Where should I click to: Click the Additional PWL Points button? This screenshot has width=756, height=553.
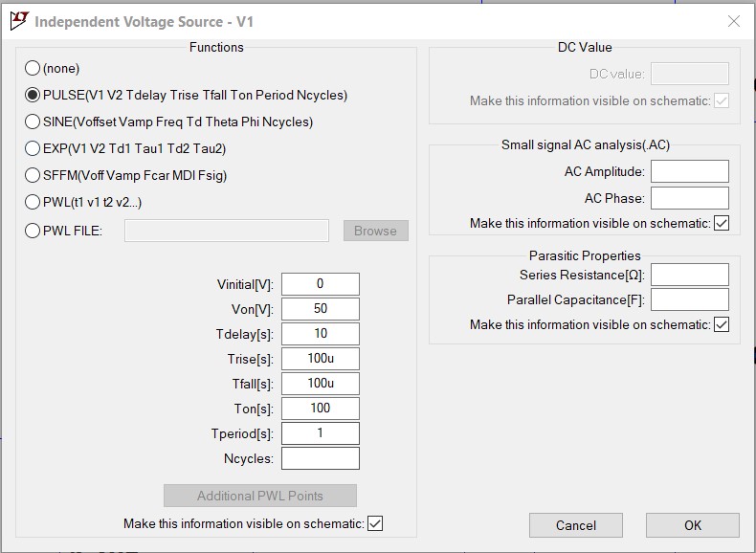260,496
